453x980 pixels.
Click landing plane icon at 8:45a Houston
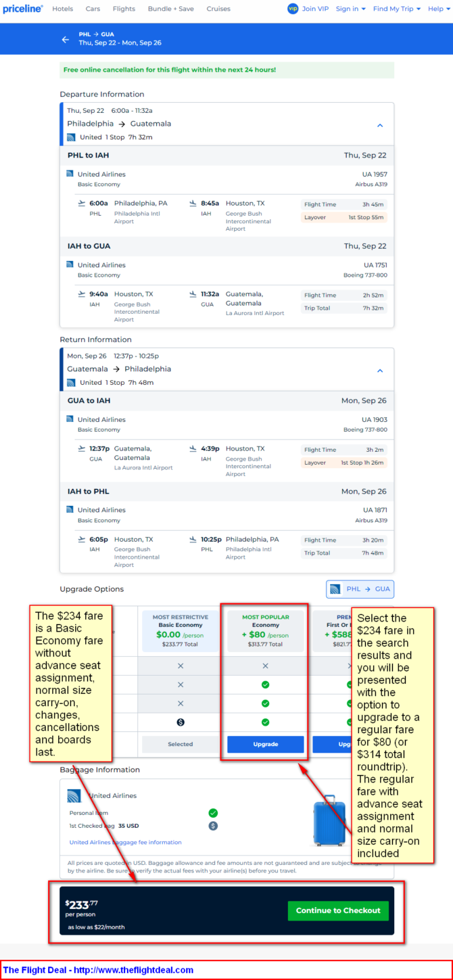point(193,203)
